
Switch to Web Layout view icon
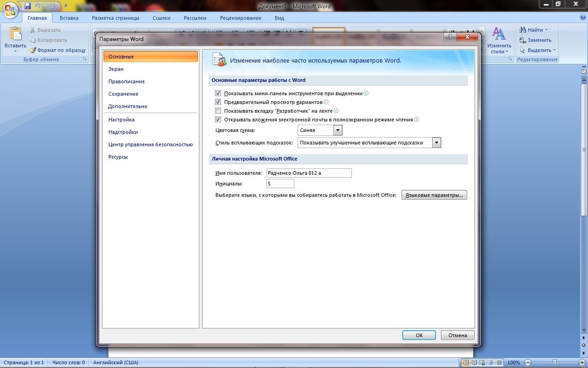pos(483,362)
